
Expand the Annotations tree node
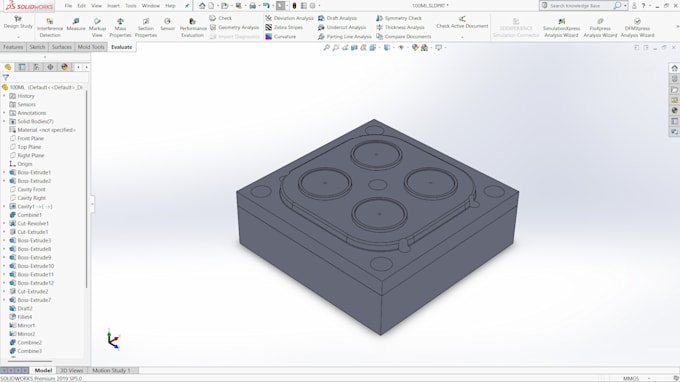pyautogui.click(x=4, y=113)
